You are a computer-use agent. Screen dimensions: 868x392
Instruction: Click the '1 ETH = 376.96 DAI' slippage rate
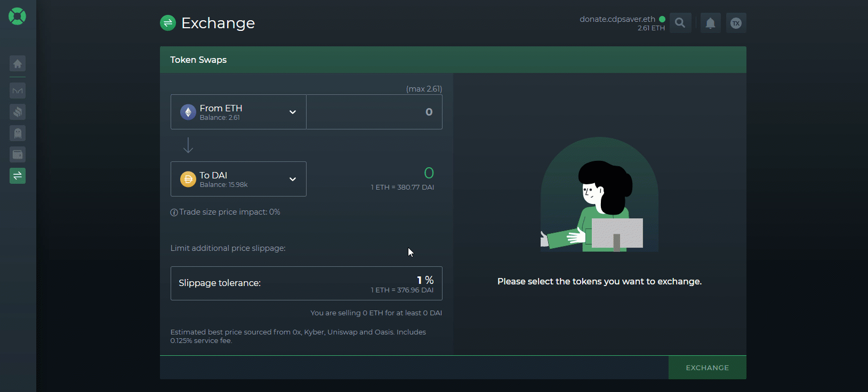[403, 290]
